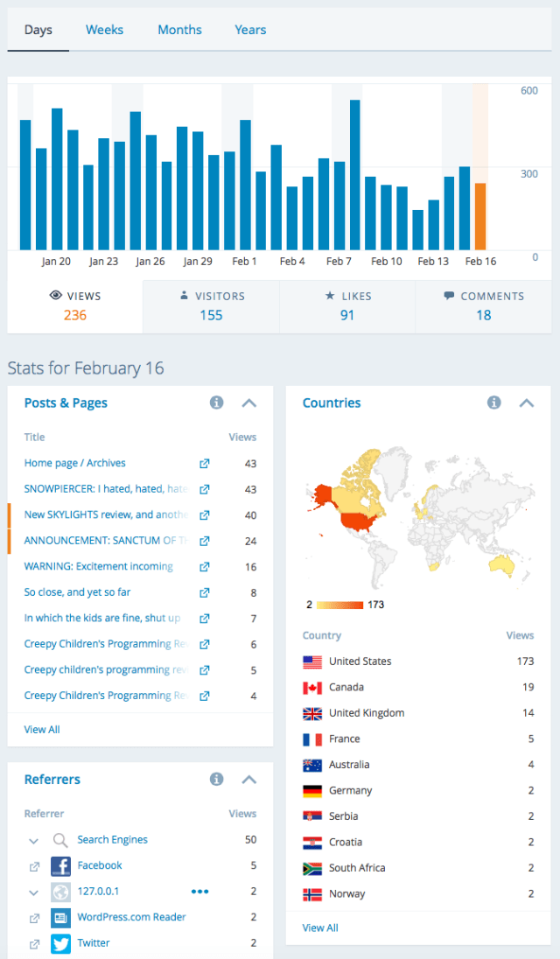
Task: Open the external link icon for WordPress.com Reader
Action: coord(34,918)
